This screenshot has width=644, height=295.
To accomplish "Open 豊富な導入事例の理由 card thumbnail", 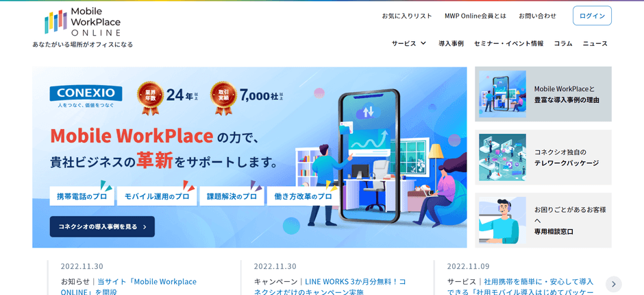I will click(x=502, y=94).
